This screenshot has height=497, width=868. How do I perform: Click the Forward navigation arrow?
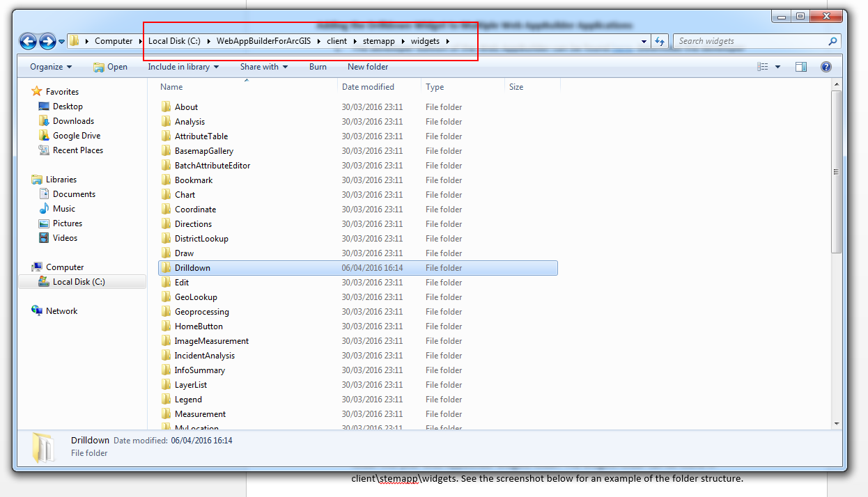click(x=47, y=41)
